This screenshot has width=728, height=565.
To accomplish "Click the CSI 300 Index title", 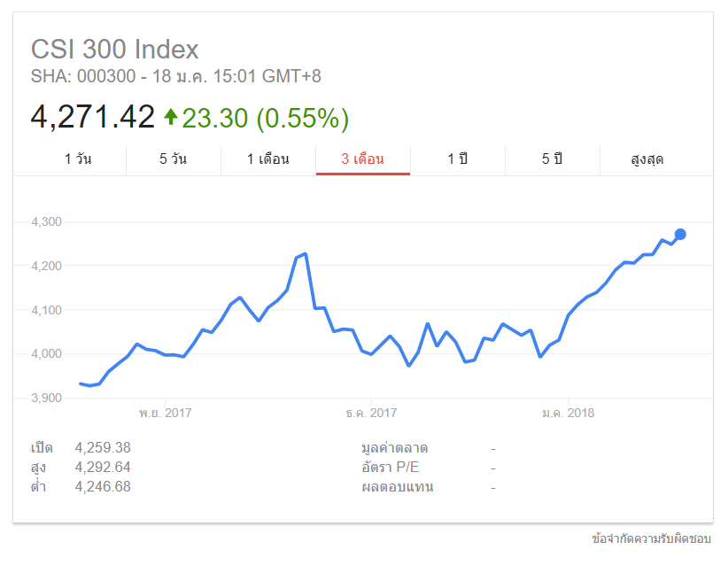I will click(x=115, y=50).
